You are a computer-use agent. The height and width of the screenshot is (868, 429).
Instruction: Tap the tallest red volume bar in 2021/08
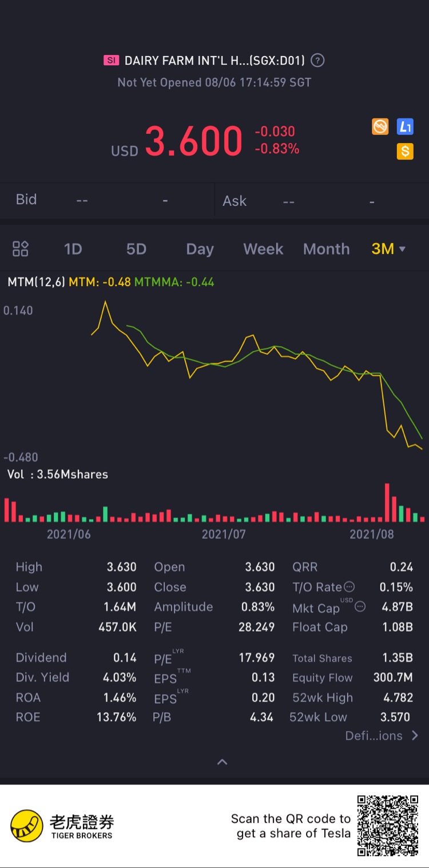tap(387, 502)
